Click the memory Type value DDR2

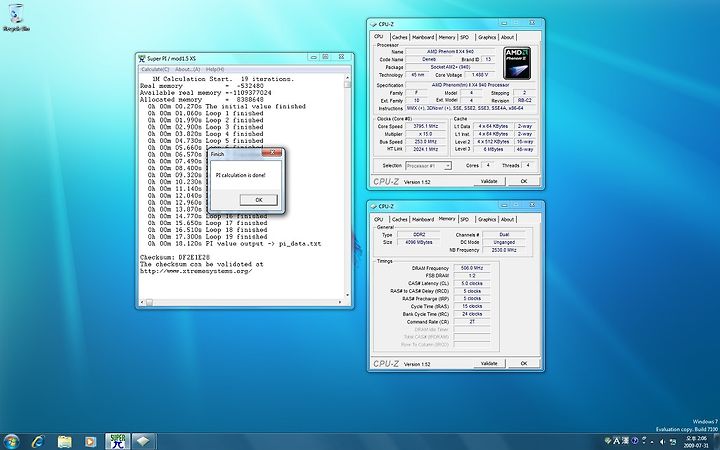pos(418,235)
